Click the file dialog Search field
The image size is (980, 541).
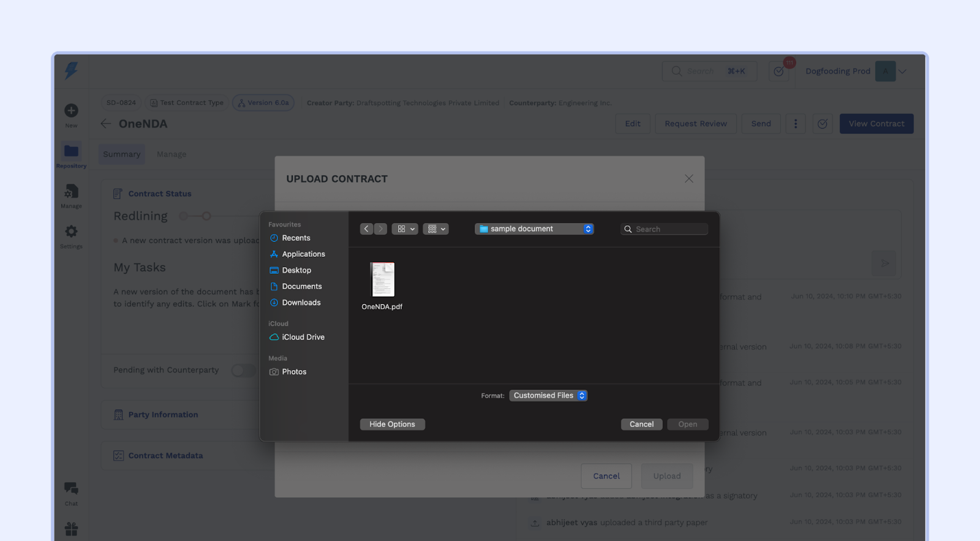(x=665, y=229)
